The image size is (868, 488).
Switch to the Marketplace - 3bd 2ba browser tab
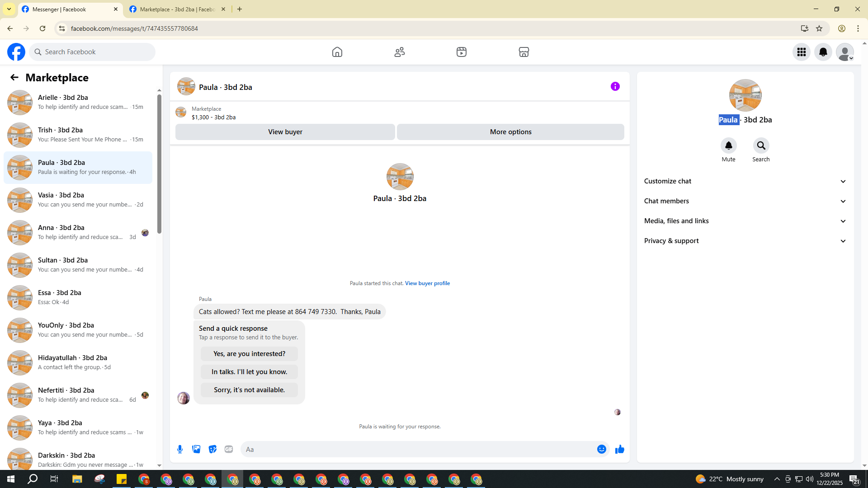[177, 9]
